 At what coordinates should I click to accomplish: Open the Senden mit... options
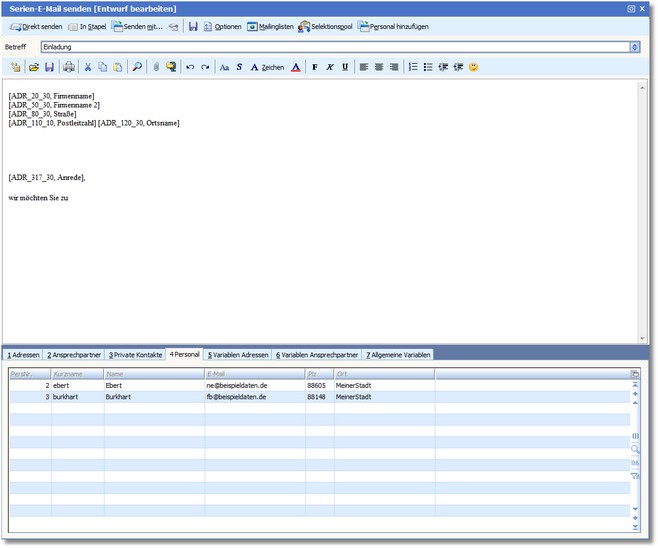[138, 26]
